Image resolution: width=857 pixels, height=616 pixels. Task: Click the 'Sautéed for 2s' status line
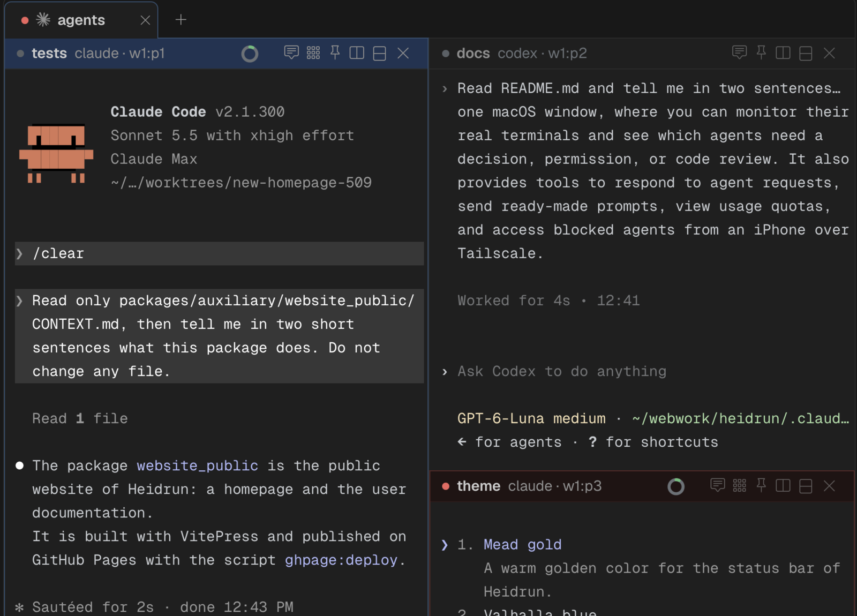pos(163,607)
